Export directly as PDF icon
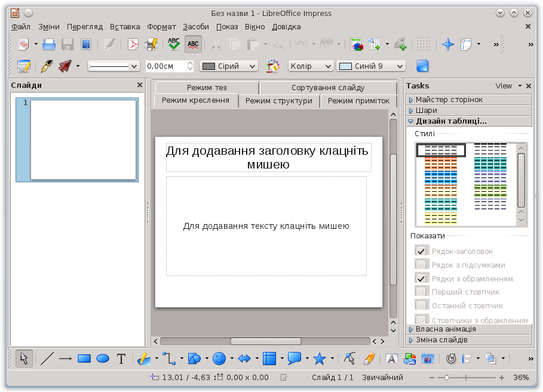Image resolution: width=543 pixels, height=392 pixels. click(133, 44)
